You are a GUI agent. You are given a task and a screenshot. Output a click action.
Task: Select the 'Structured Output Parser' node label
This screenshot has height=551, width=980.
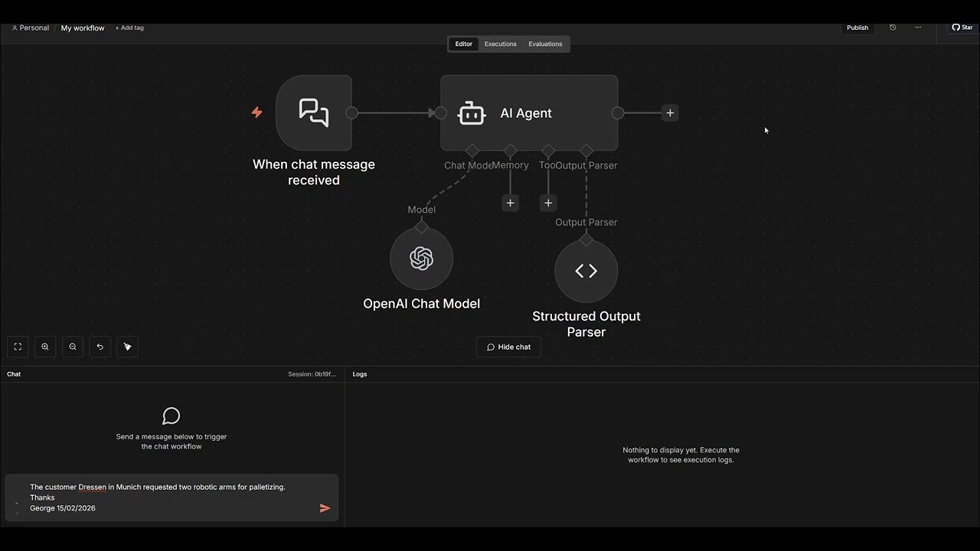coord(586,324)
